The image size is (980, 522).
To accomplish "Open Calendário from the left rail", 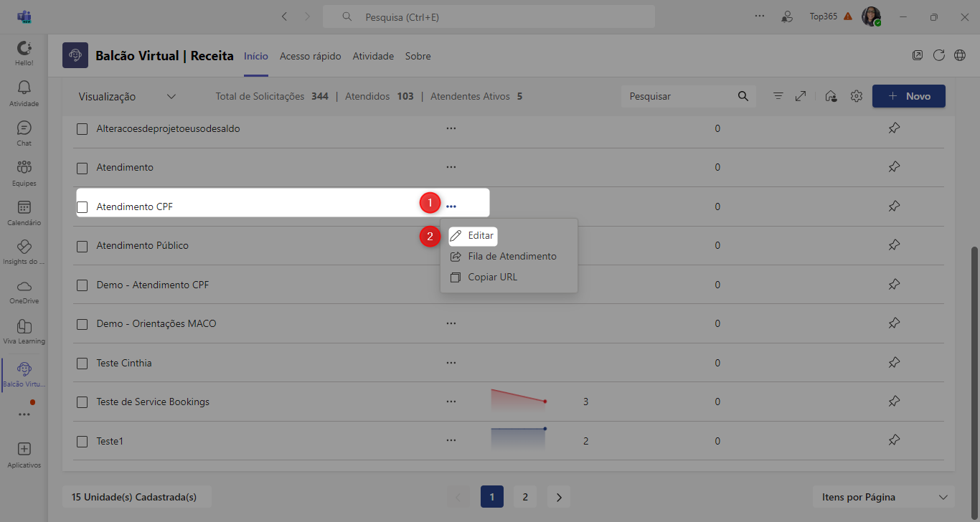I will click(x=24, y=212).
